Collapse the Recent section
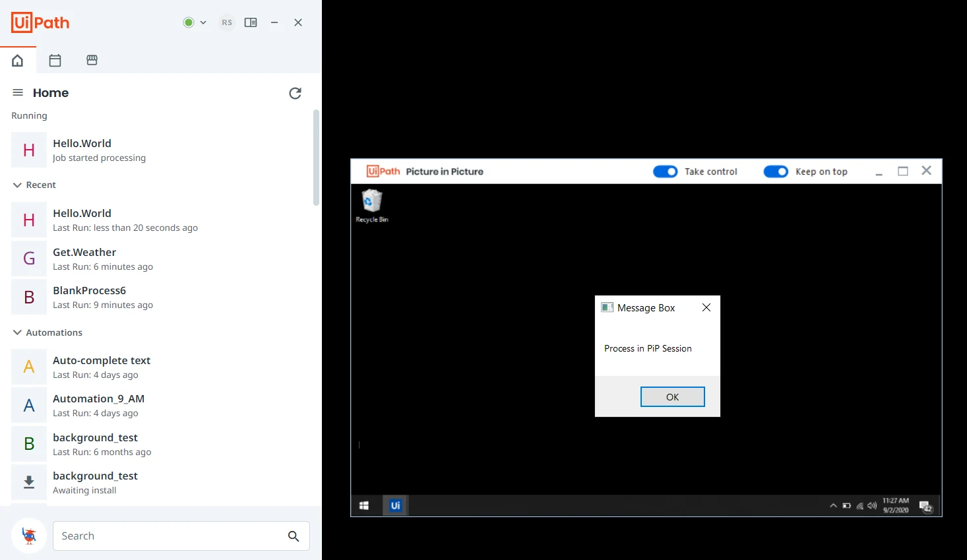Image resolution: width=967 pixels, height=560 pixels. click(x=18, y=185)
